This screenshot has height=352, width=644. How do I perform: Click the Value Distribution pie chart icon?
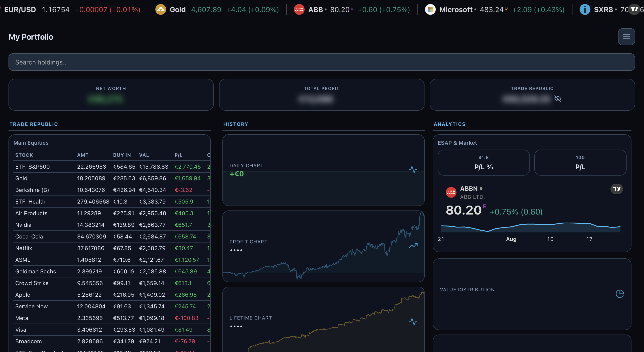[620, 294]
